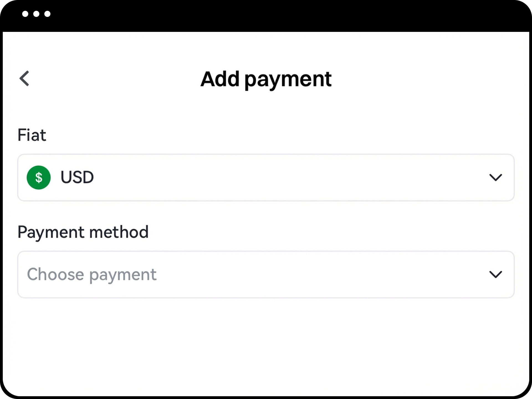
Task: Open the USD fiat currency dropdown
Action: point(265,177)
